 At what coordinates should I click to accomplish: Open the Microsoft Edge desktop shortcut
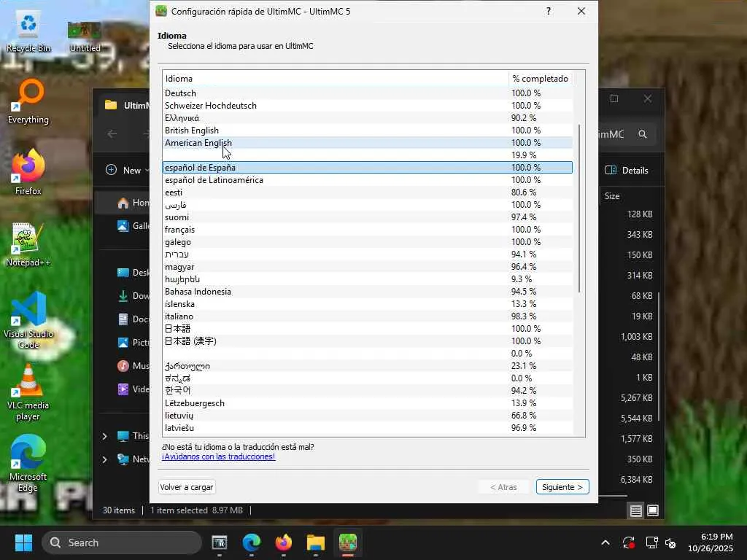pyautogui.click(x=28, y=463)
